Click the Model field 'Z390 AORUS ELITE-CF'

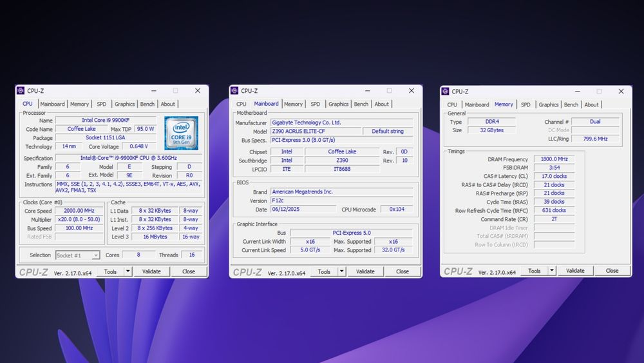[316, 131]
